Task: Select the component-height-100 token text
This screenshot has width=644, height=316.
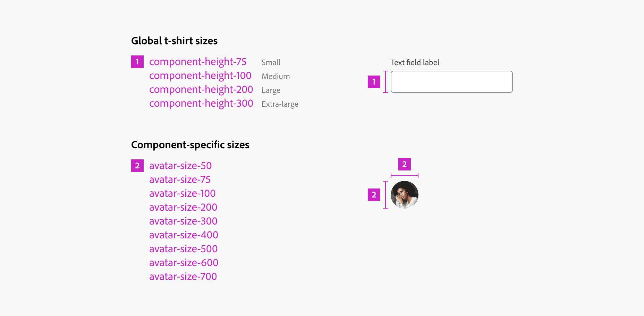Action: point(200,76)
